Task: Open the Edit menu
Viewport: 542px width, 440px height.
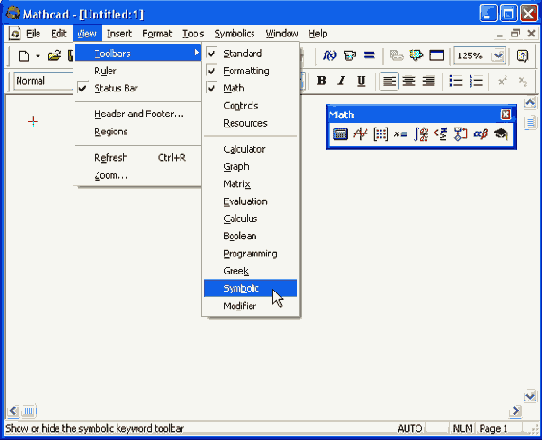Action: click(x=58, y=34)
